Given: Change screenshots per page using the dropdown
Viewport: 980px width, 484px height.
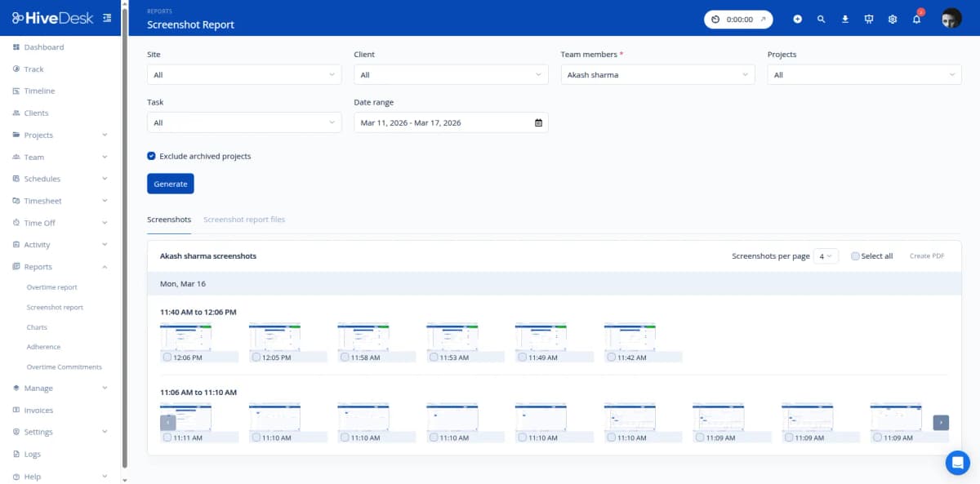Looking at the screenshot, I should (x=825, y=255).
